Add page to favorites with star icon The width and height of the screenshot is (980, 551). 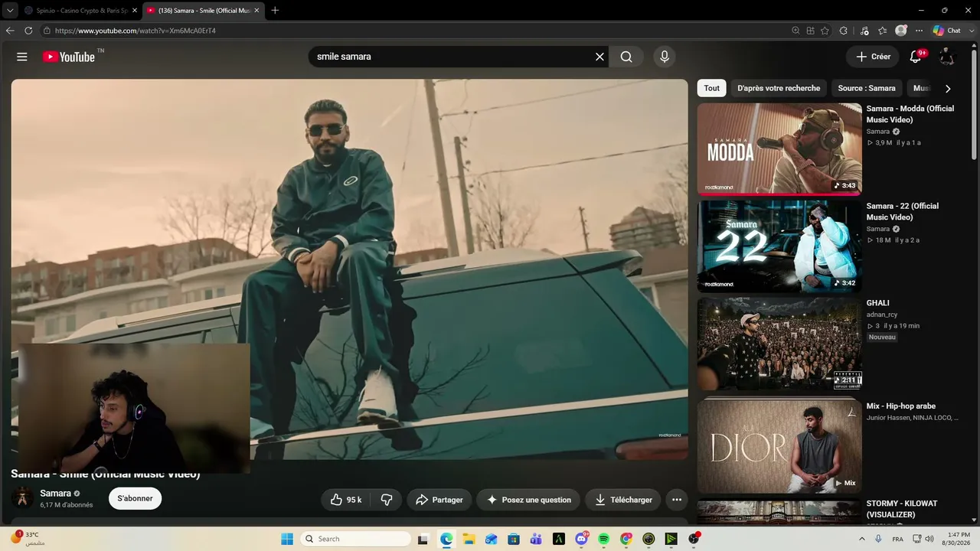click(825, 31)
